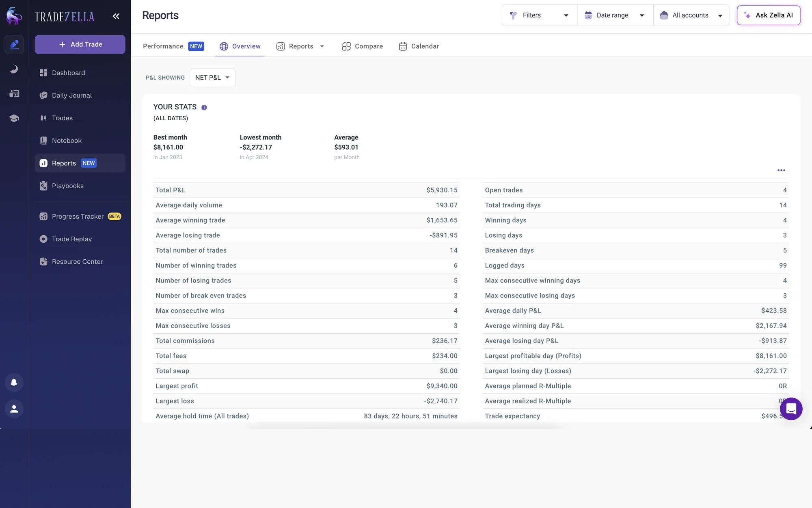
Task: Open the user profile icon
Action: [x=14, y=409]
